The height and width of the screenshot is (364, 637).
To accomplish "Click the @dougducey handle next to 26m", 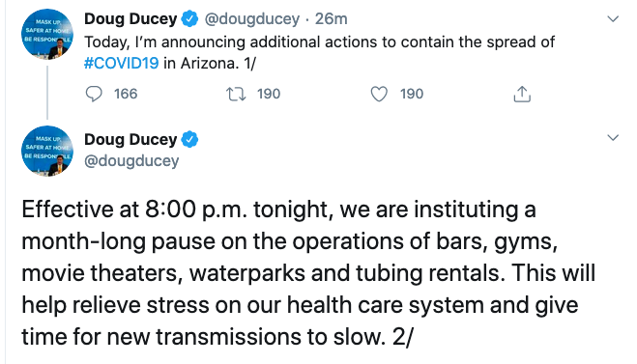I will tap(251, 19).
